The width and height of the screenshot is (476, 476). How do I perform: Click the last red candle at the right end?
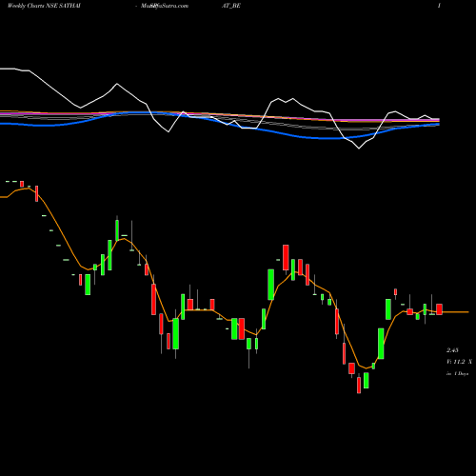[x=439, y=309]
